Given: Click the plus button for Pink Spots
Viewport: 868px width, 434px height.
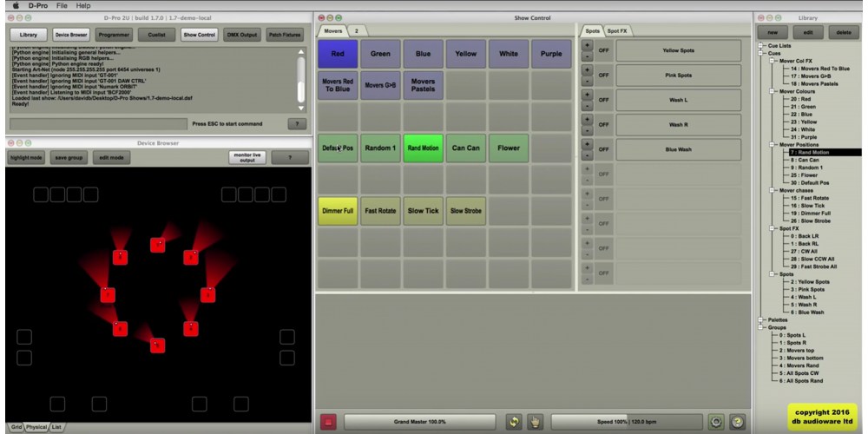Looking at the screenshot, I should tap(587, 69).
